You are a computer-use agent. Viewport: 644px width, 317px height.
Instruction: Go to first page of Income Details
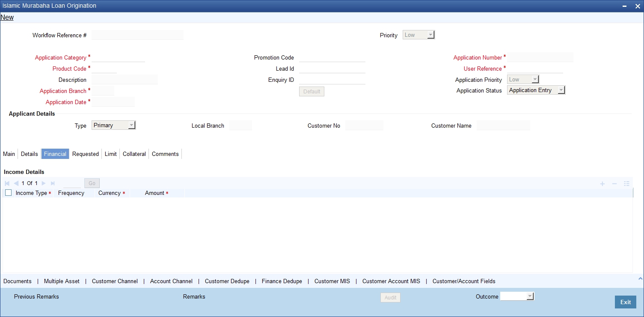pos(7,183)
